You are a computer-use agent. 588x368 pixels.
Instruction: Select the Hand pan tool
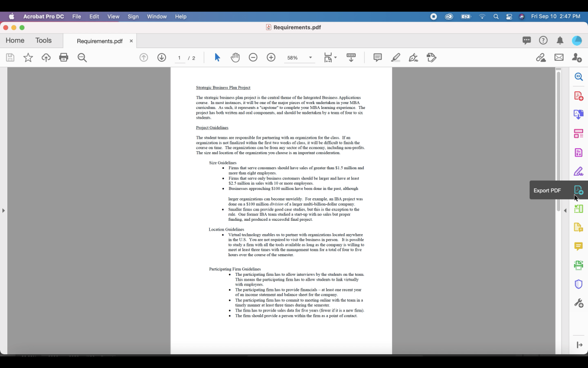(235, 58)
